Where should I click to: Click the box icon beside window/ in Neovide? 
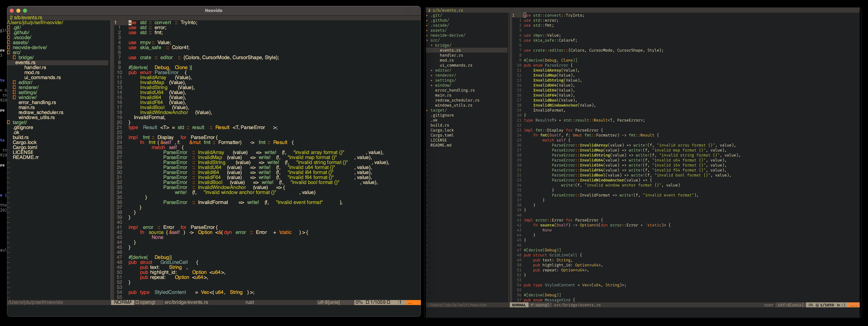[14, 97]
